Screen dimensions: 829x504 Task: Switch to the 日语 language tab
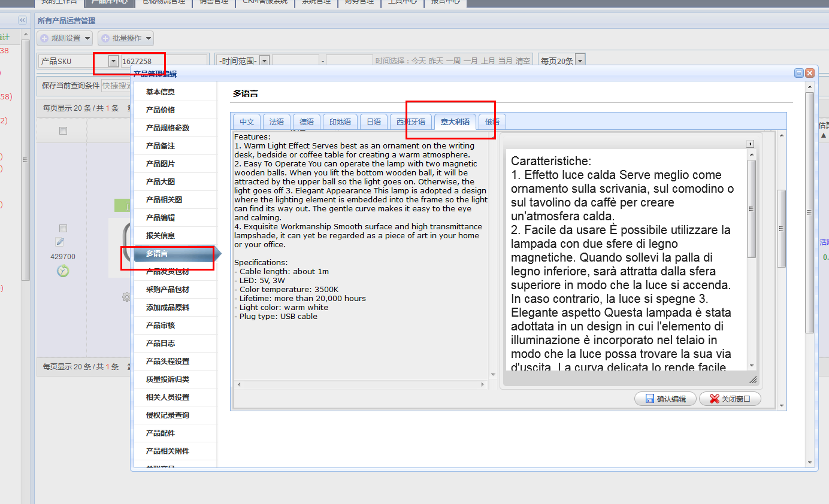pos(374,122)
